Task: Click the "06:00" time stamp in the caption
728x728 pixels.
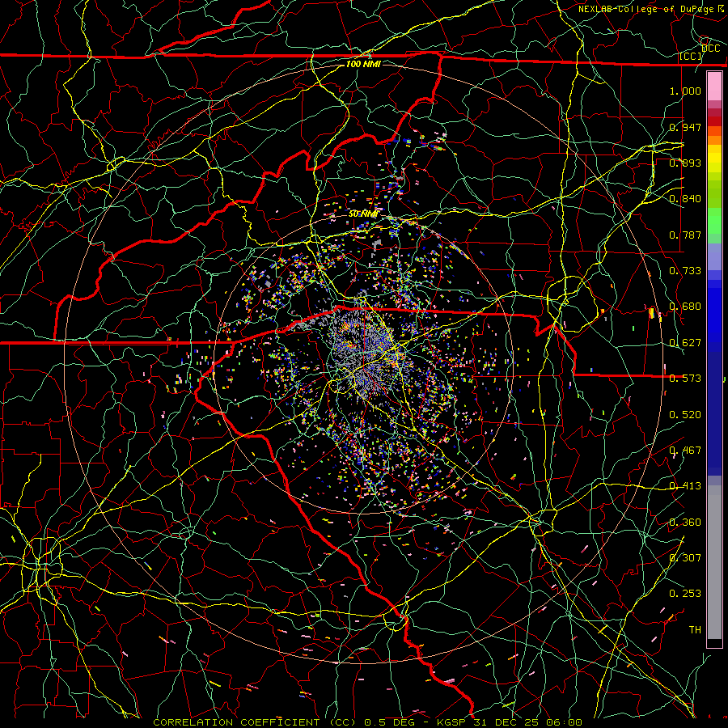Action: [562, 722]
